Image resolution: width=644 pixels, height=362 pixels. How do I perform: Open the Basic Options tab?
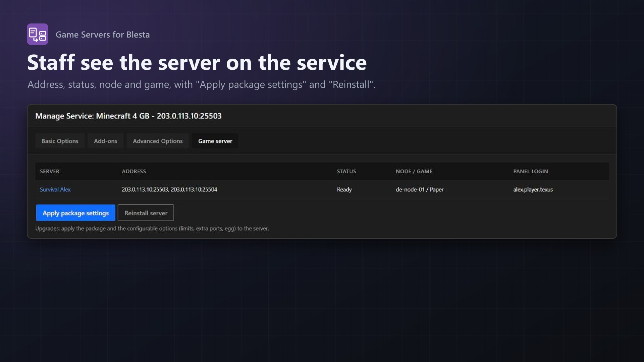(x=60, y=141)
